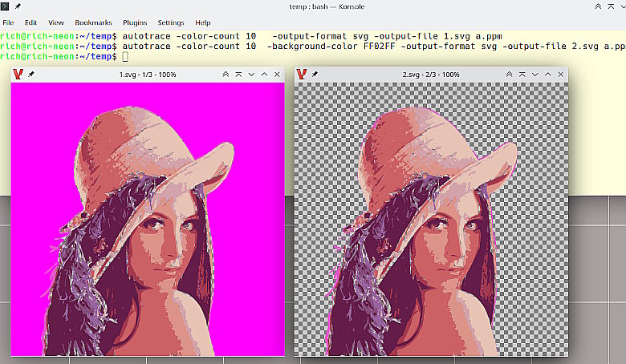Viewport: 626px width, 364px height.
Task: Open the Plugins menu in Konsole
Action: pyautogui.click(x=135, y=22)
